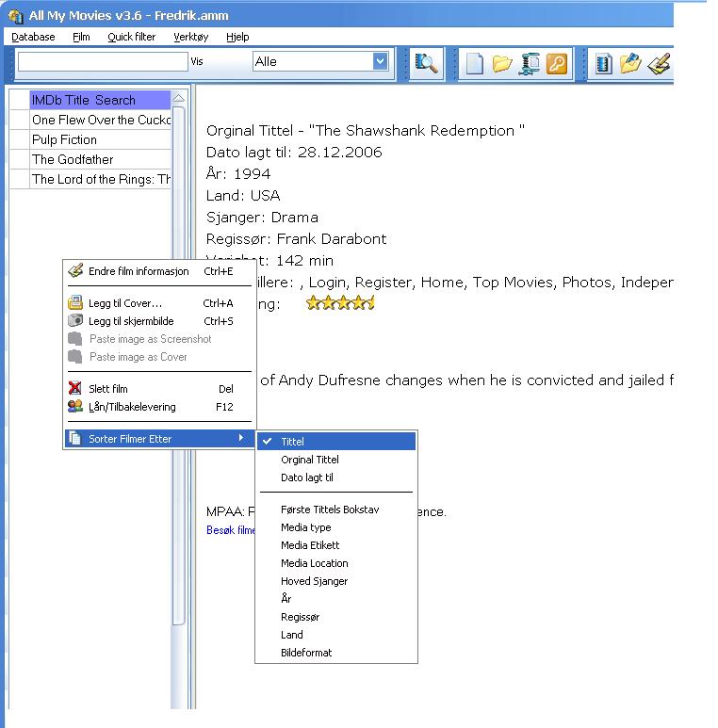Click the orange key password icon

pos(557,64)
